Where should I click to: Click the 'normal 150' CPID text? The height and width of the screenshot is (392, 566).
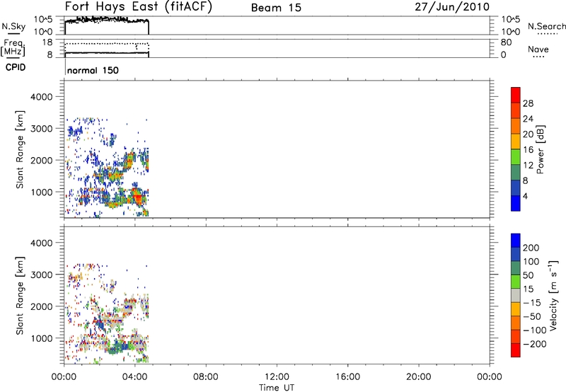pos(93,70)
